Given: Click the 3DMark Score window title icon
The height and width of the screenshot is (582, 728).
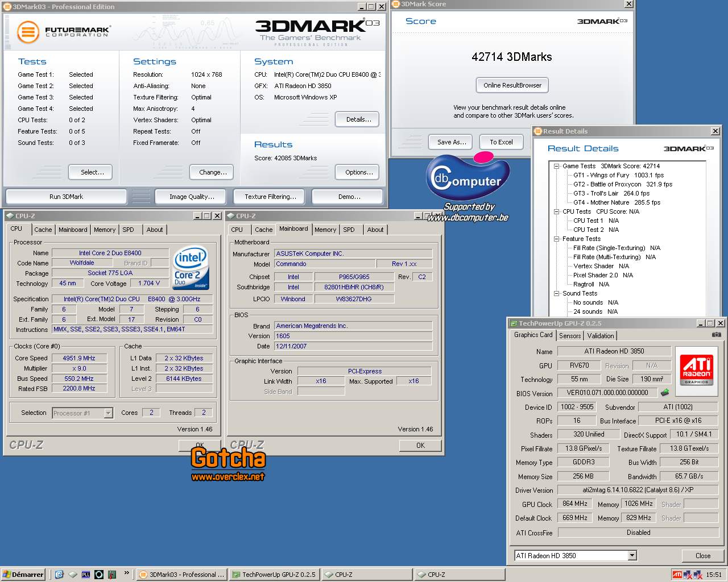Looking at the screenshot, I should 396,4.
